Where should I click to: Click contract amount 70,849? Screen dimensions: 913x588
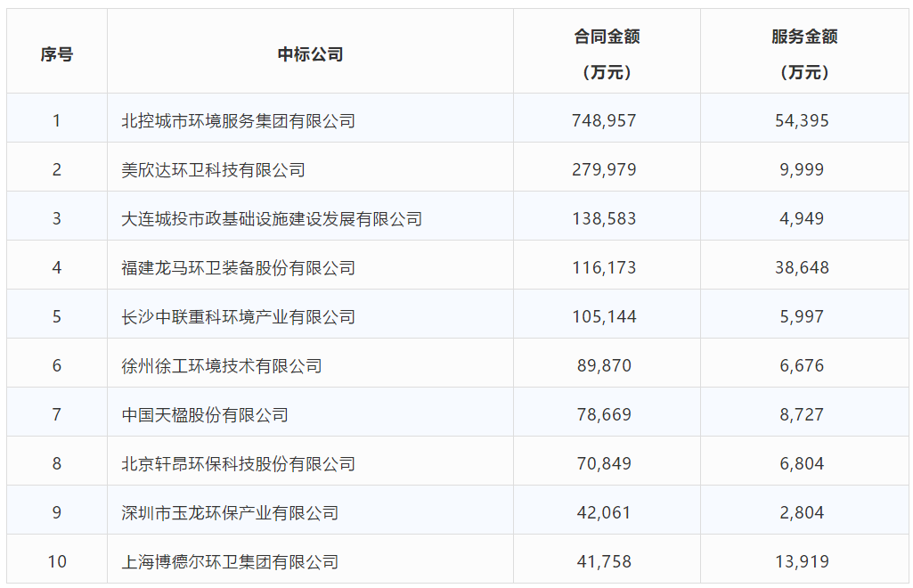coord(605,463)
